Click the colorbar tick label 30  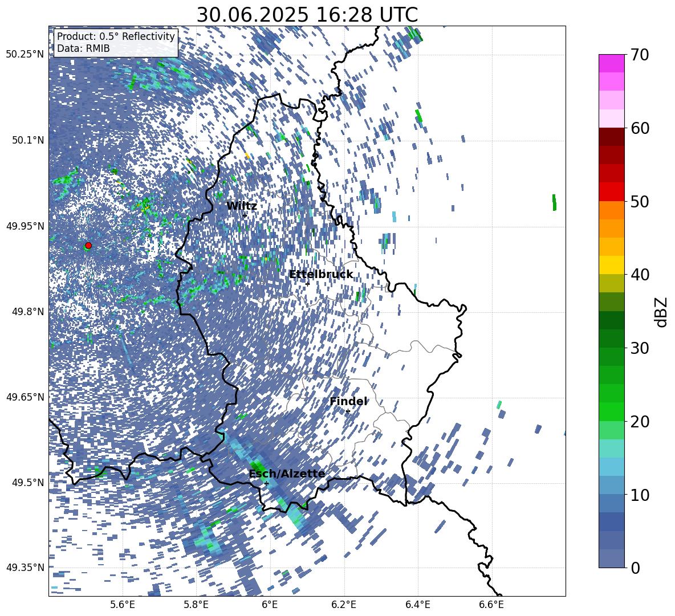tap(640, 348)
